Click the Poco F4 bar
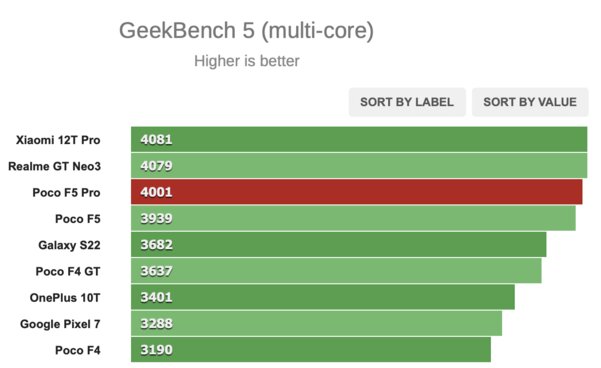The image size is (601, 368). [311, 350]
